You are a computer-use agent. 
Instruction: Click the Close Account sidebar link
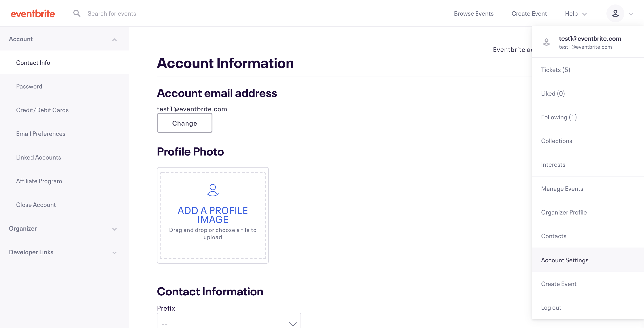point(36,205)
